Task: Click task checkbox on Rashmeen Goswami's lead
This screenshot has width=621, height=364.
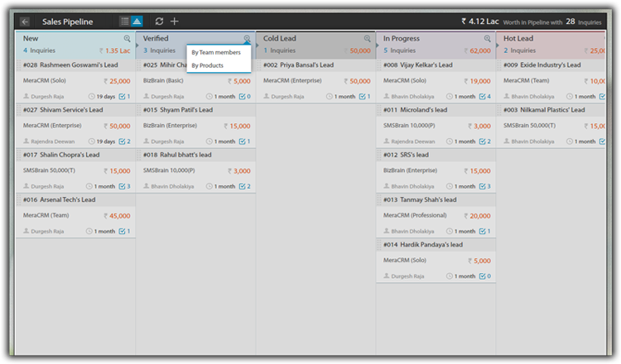Action: coord(123,97)
